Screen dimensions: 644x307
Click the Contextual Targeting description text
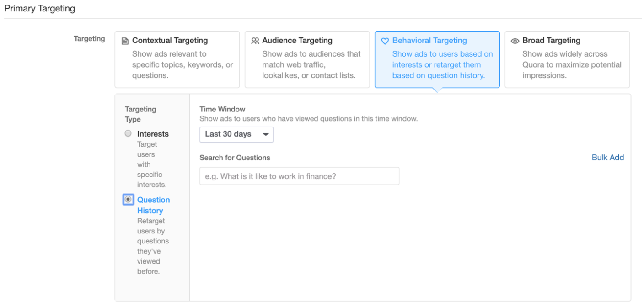(182, 64)
